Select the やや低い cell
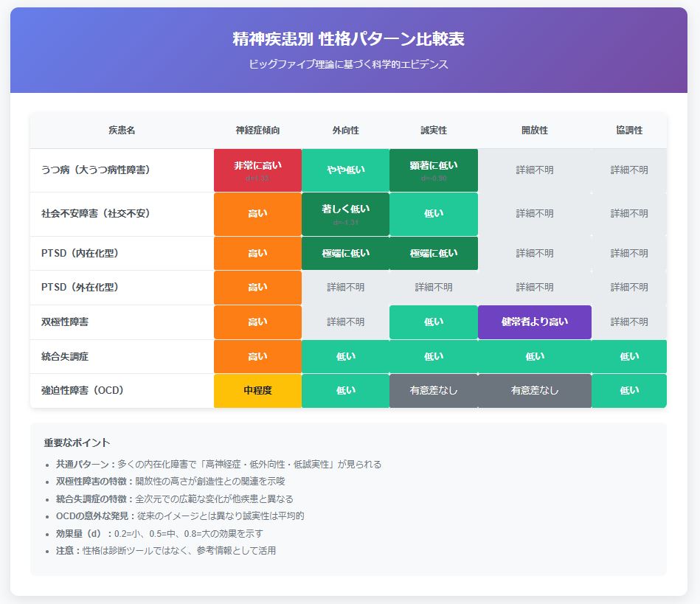700x604 pixels. tap(345, 170)
